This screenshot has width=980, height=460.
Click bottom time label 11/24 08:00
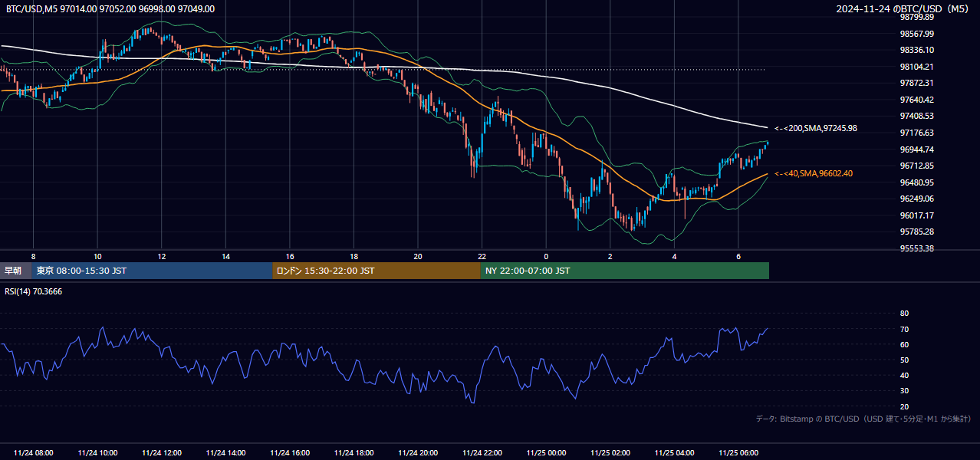pos(33,453)
